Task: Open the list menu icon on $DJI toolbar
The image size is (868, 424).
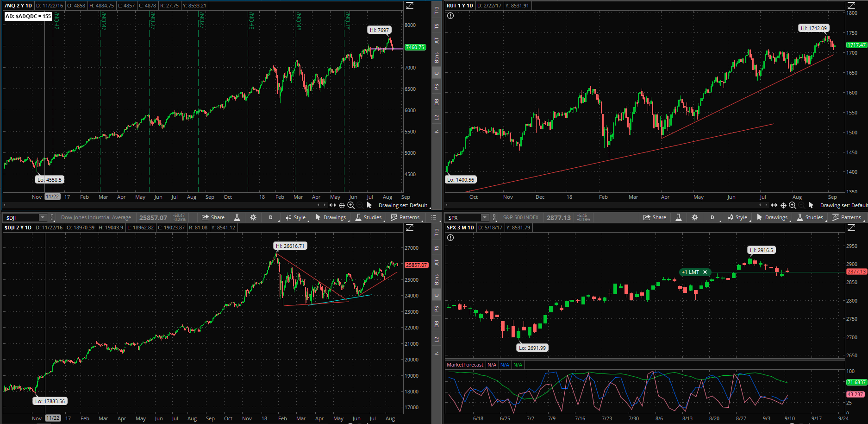Action: (x=434, y=217)
